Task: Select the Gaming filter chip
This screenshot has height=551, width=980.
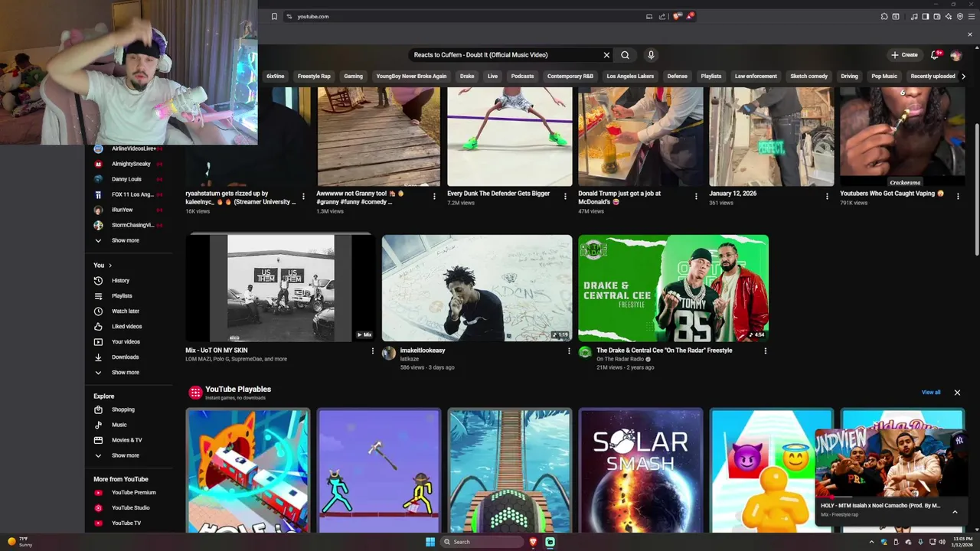Action: pos(353,76)
